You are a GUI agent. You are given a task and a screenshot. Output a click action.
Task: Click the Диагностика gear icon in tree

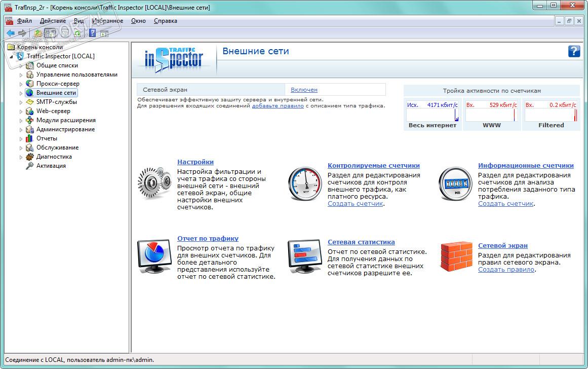point(30,157)
